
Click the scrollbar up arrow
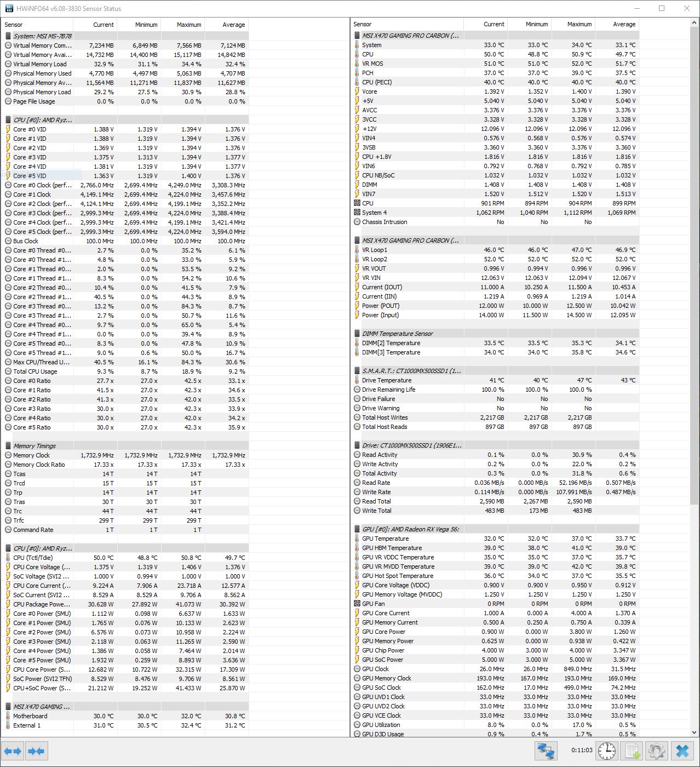coord(695,23)
